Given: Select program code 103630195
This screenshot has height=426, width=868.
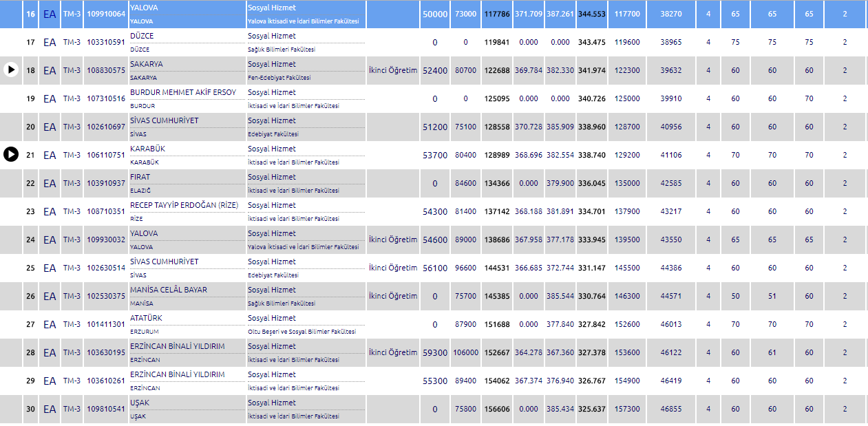Looking at the screenshot, I should click(x=106, y=352).
